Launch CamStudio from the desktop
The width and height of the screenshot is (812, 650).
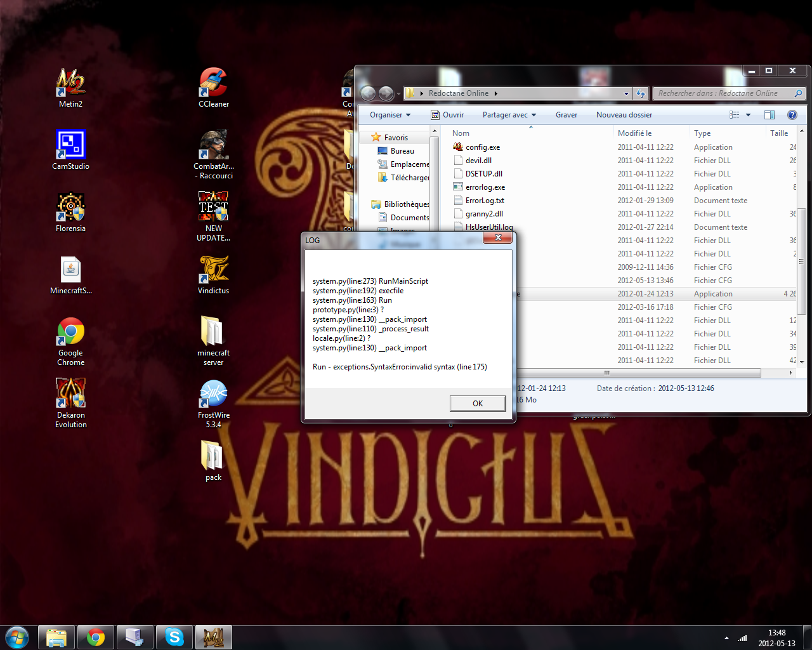pyautogui.click(x=70, y=150)
